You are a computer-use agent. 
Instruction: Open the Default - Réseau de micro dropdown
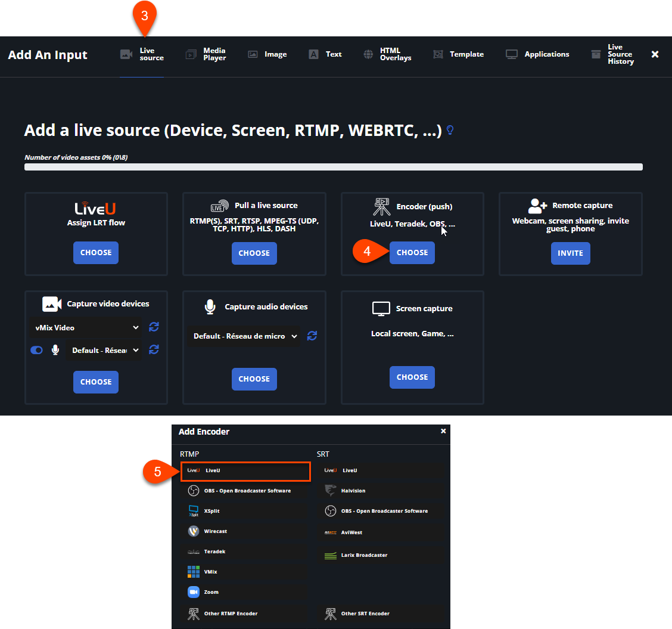pos(244,336)
